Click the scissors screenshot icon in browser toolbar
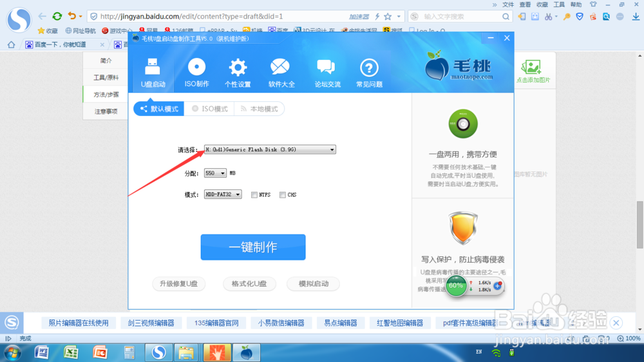The width and height of the screenshot is (644, 362). [548, 17]
